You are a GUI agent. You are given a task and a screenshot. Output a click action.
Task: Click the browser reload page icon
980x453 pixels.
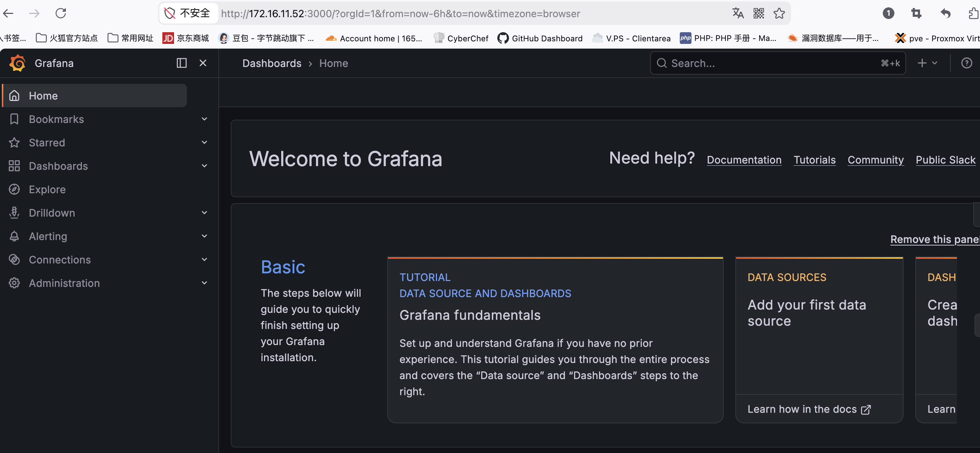coord(61,13)
